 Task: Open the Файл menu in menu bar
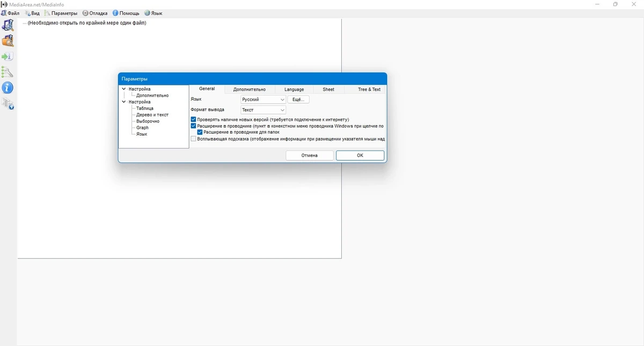click(10, 13)
